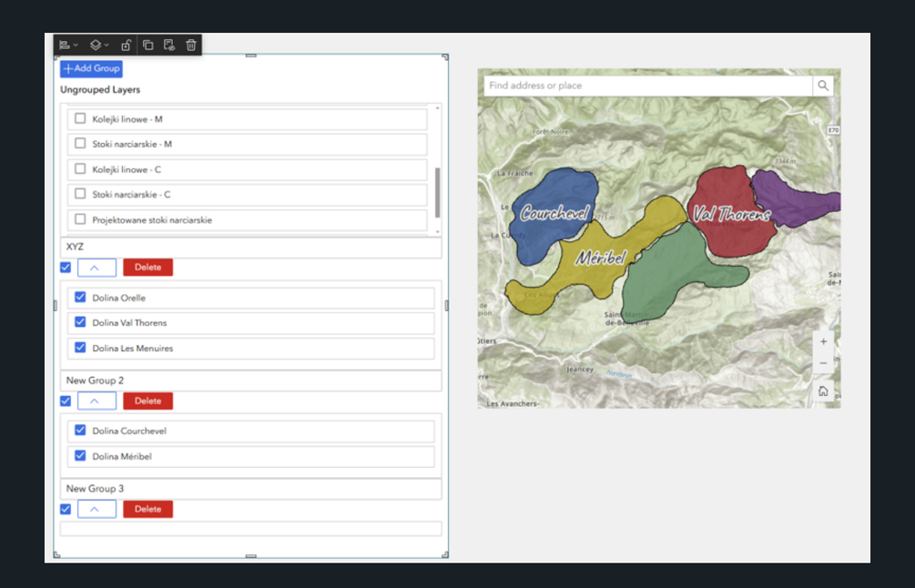This screenshot has height=588, width=915.
Task: Click the widget's left edge resize handle
Action: pos(56,306)
